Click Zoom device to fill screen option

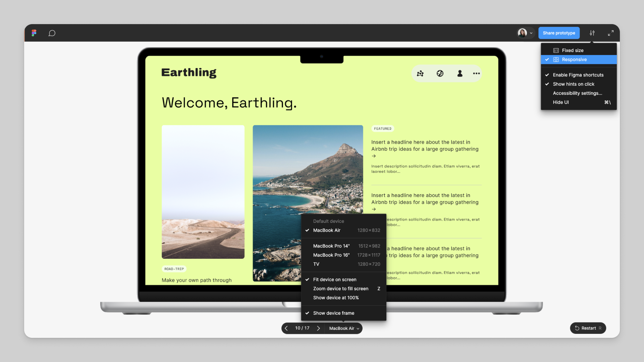(x=340, y=288)
